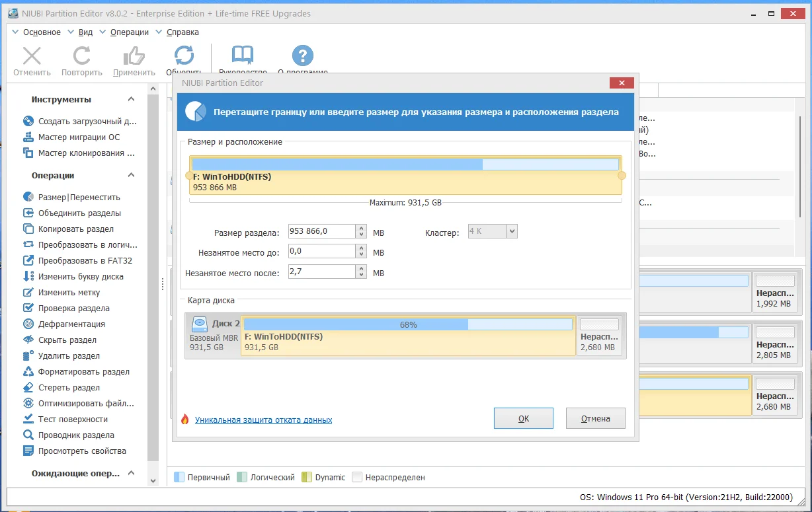This screenshot has height=512, width=812.
Task: Choose Копировать раздел operation
Action: pos(68,229)
